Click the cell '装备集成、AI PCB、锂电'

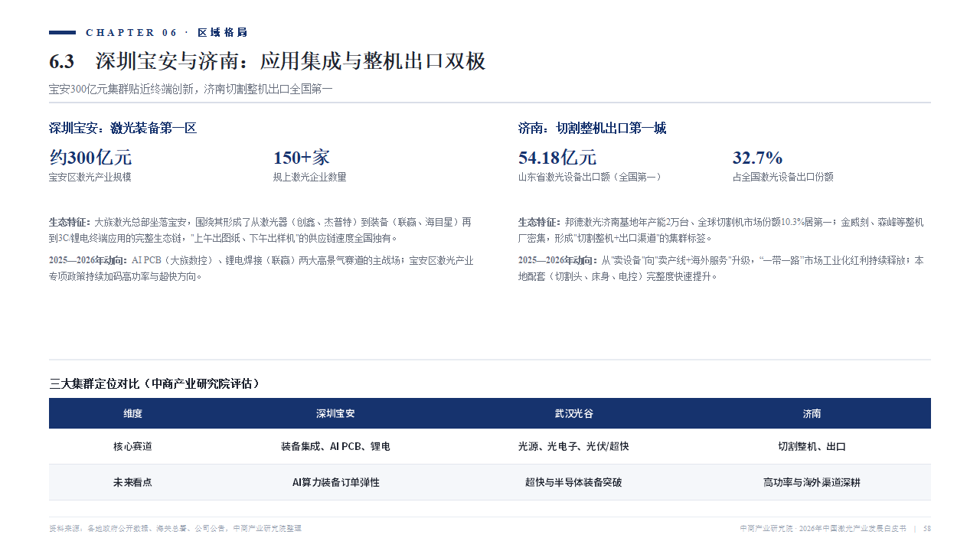[335, 446]
